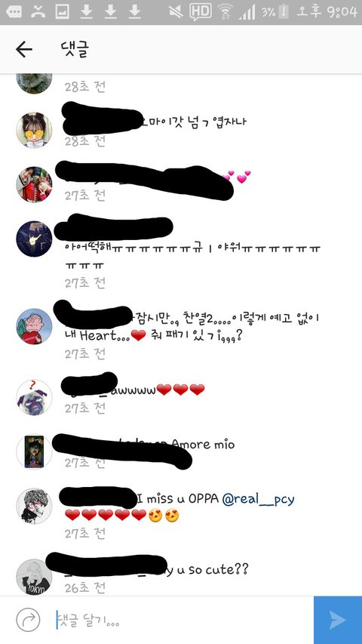Tap the missed call status bar icon
This screenshot has height=644, width=362.
[x=38, y=12]
